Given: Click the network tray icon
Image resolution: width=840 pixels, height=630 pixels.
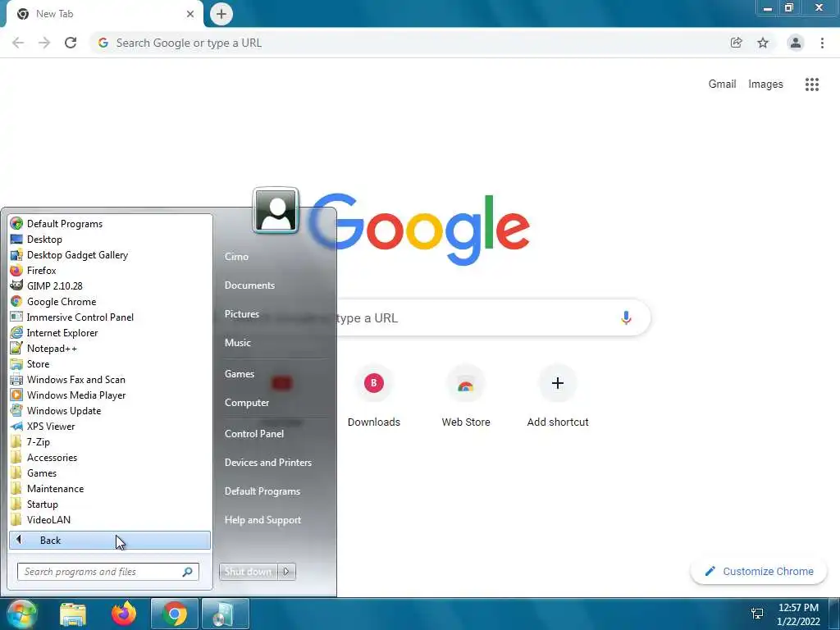Looking at the screenshot, I should click(x=757, y=614).
